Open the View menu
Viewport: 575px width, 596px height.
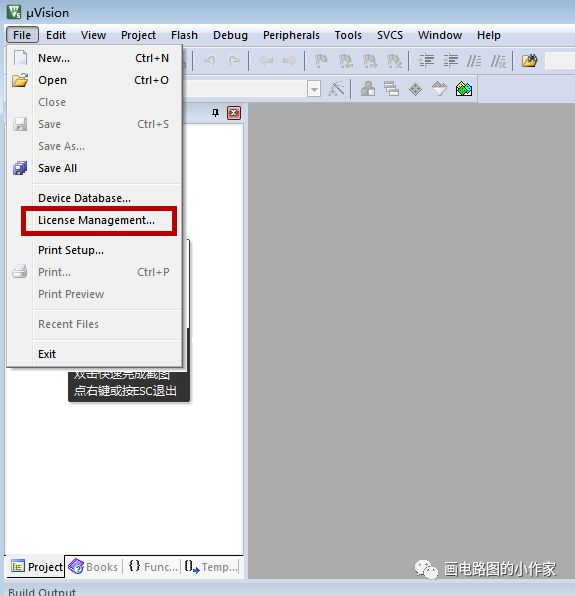click(93, 35)
